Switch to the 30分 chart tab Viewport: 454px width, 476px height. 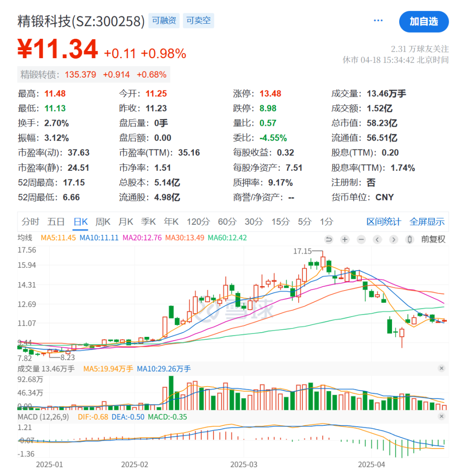pyautogui.click(x=253, y=221)
